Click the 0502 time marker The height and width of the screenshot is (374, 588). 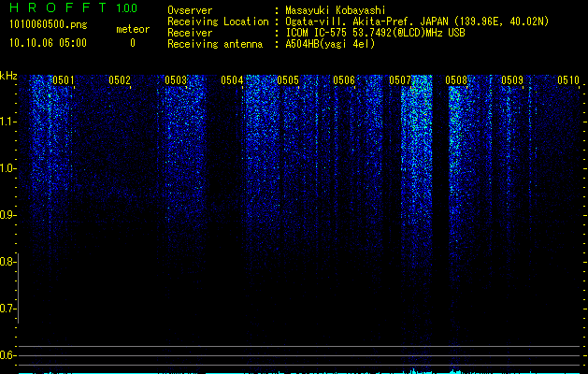120,79
